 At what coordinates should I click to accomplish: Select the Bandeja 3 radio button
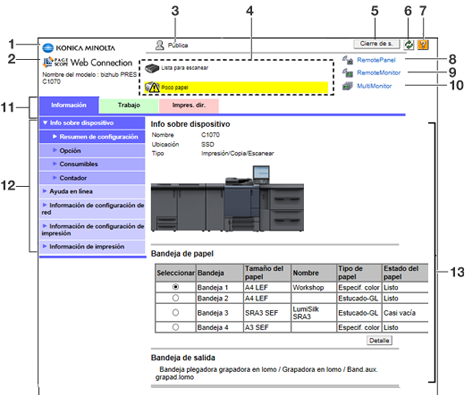(x=175, y=312)
